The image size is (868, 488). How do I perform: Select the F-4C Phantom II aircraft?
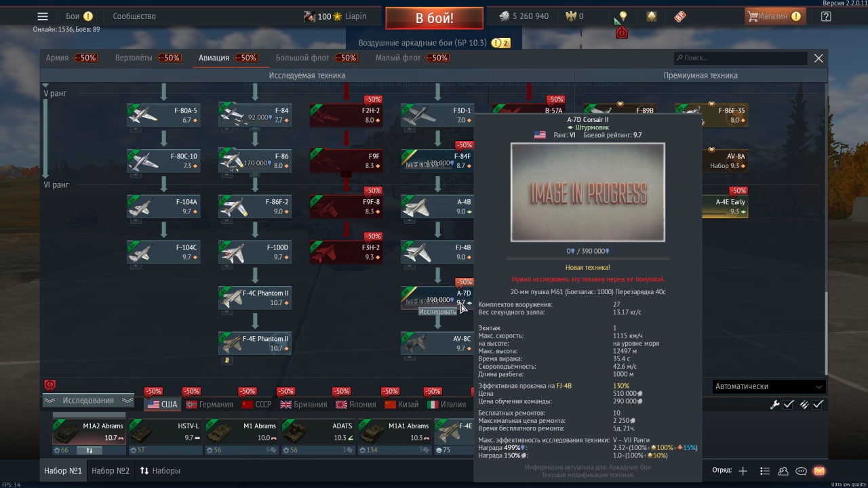tap(255, 298)
